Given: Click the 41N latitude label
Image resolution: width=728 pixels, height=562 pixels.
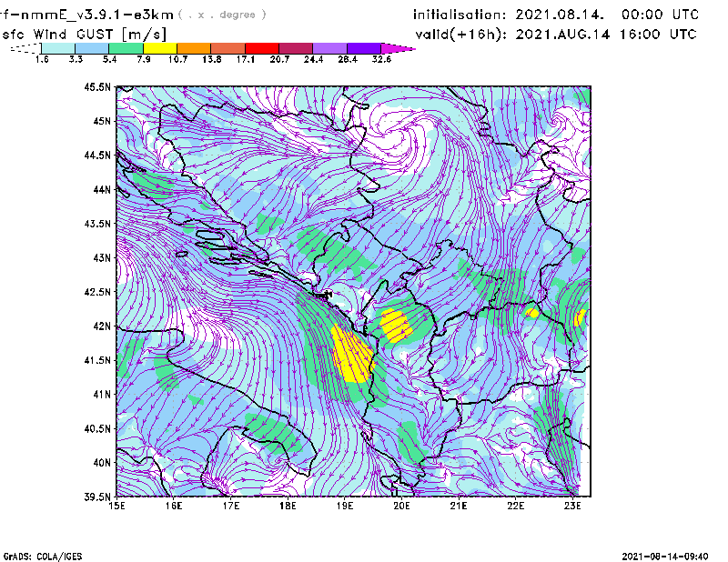Looking at the screenshot, I should (102, 394).
